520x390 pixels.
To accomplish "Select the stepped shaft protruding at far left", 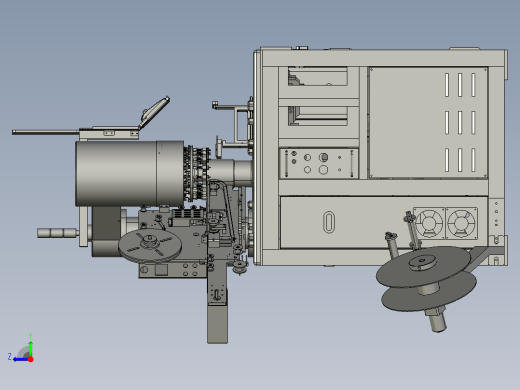I will click(x=57, y=233).
